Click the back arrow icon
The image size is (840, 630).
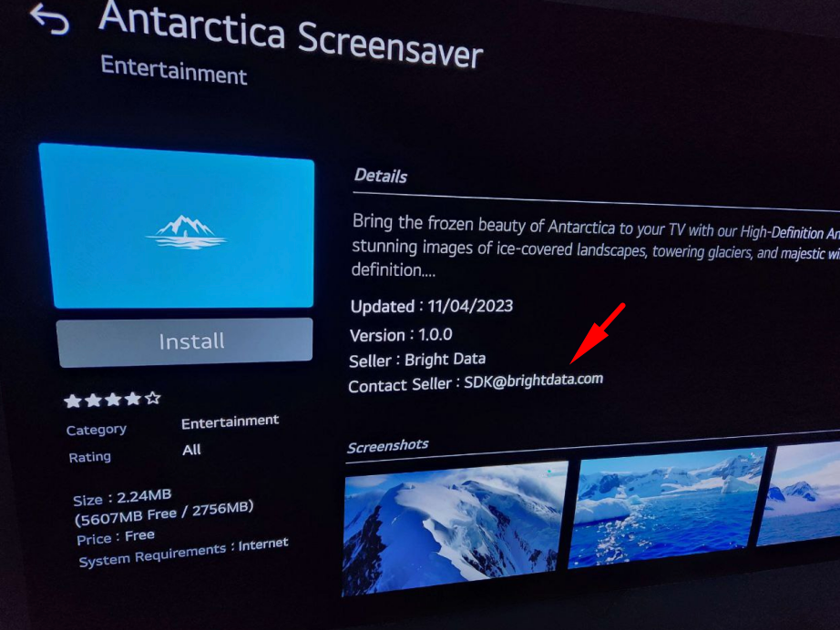pos(50,19)
